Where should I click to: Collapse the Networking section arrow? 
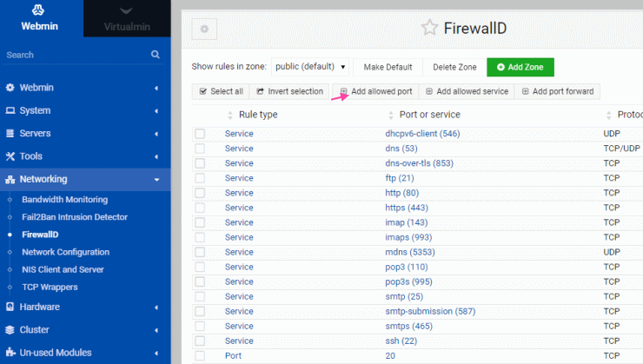click(156, 180)
